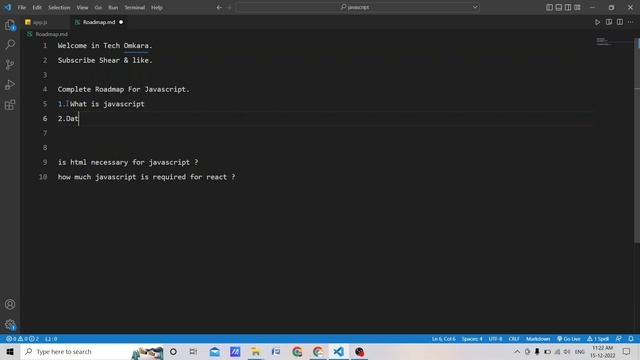Open the Manage gear icon
Viewport: 640px width, 360px height.
click(x=10, y=324)
